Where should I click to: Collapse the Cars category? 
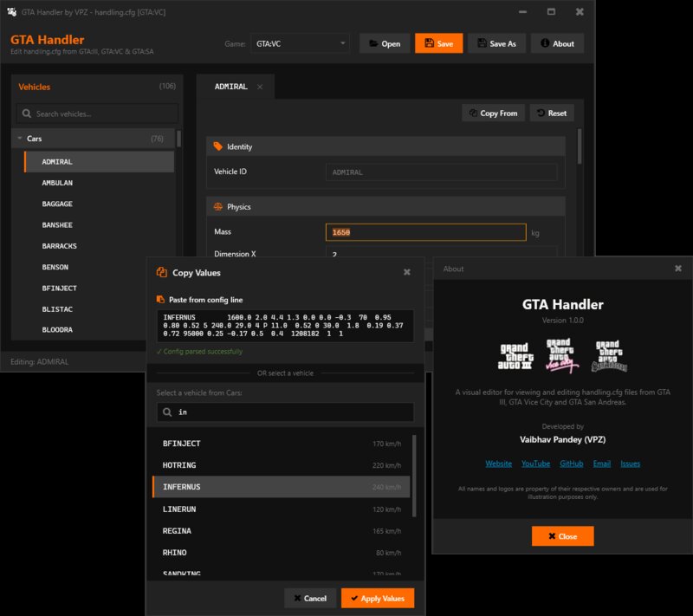[x=20, y=139]
